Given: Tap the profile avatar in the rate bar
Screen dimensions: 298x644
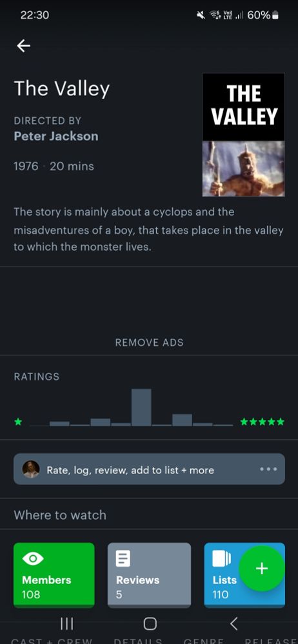Looking at the screenshot, I should point(31,469).
